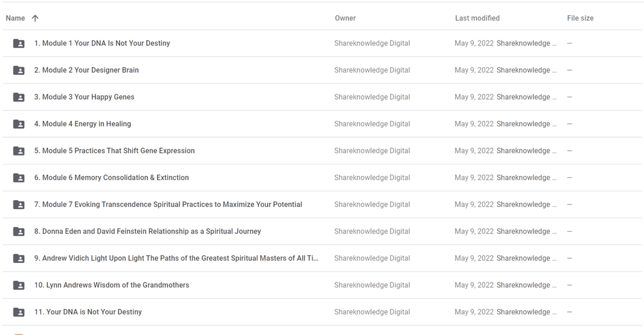644x335 pixels.
Task: Click the Owner column header
Action: point(345,18)
